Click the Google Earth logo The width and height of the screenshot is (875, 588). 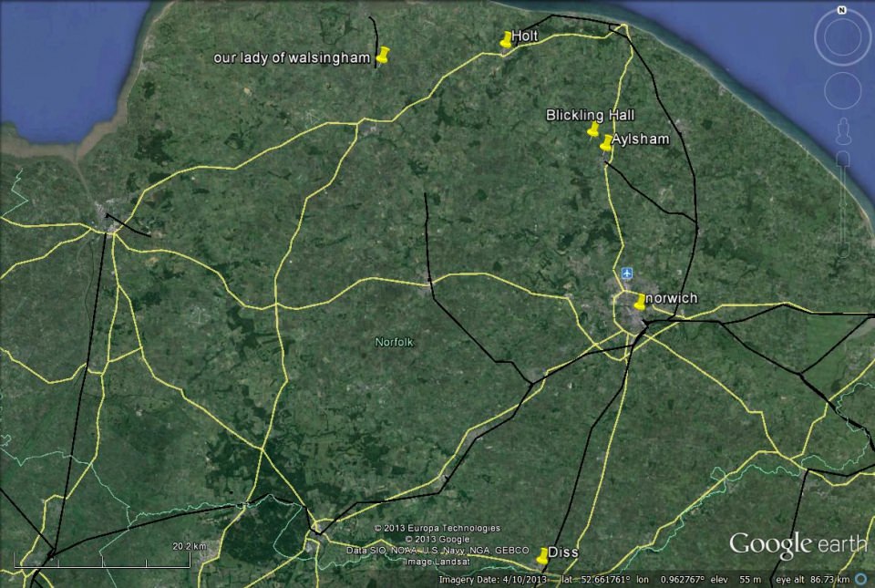[x=798, y=544]
